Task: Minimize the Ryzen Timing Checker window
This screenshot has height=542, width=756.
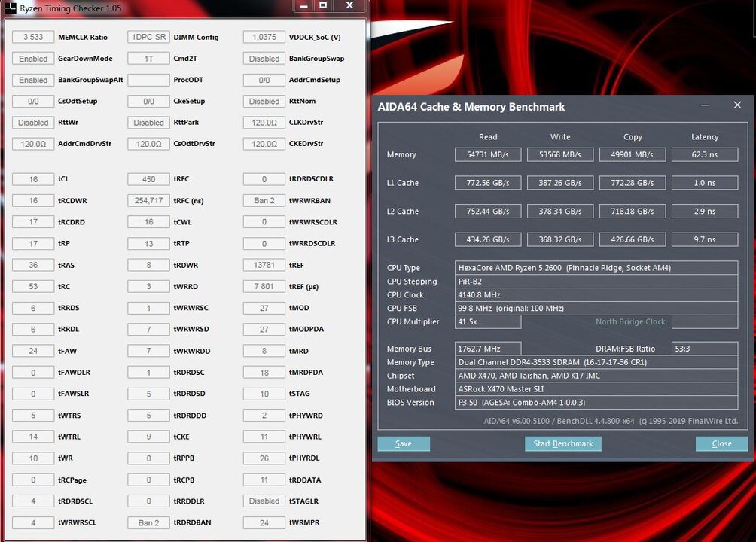Action: point(303,6)
